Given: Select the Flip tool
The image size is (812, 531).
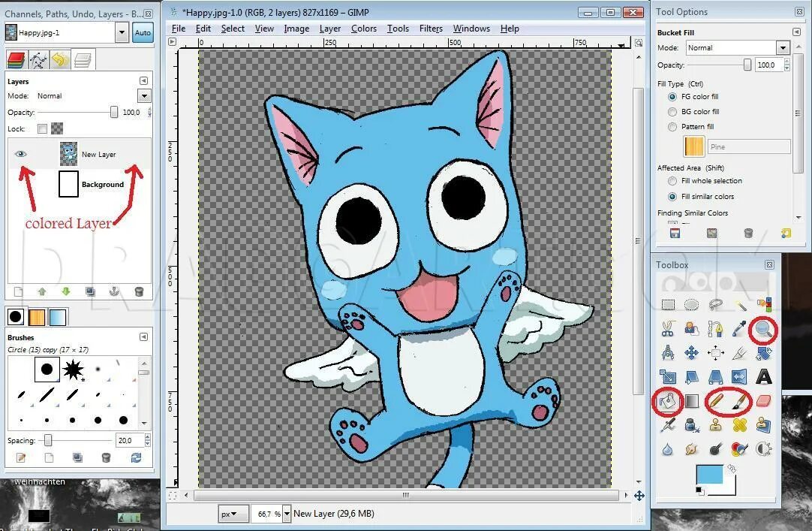Looking at the screenshot, I should click(739, 376).
